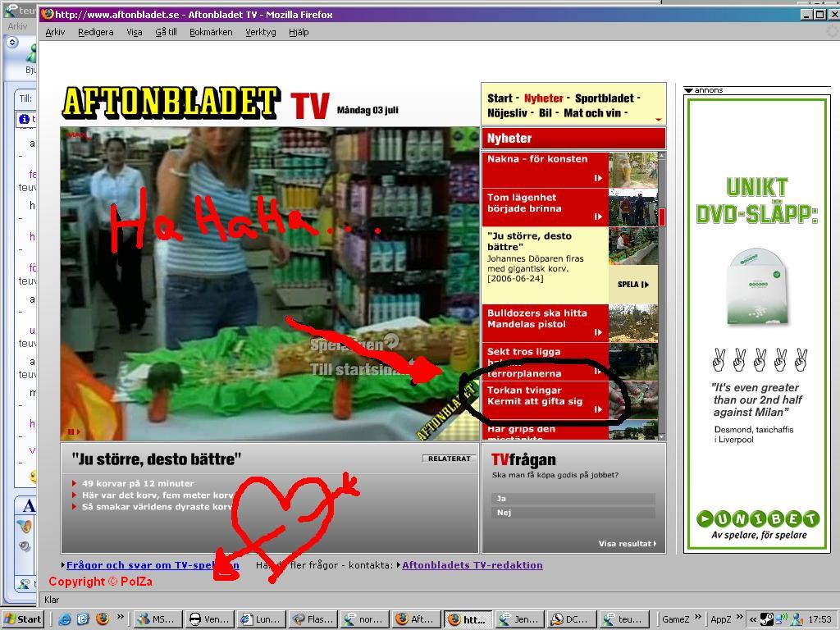Click the Firefox quick launch icon in taskbar
840x630 pixels.
point(103,619)
